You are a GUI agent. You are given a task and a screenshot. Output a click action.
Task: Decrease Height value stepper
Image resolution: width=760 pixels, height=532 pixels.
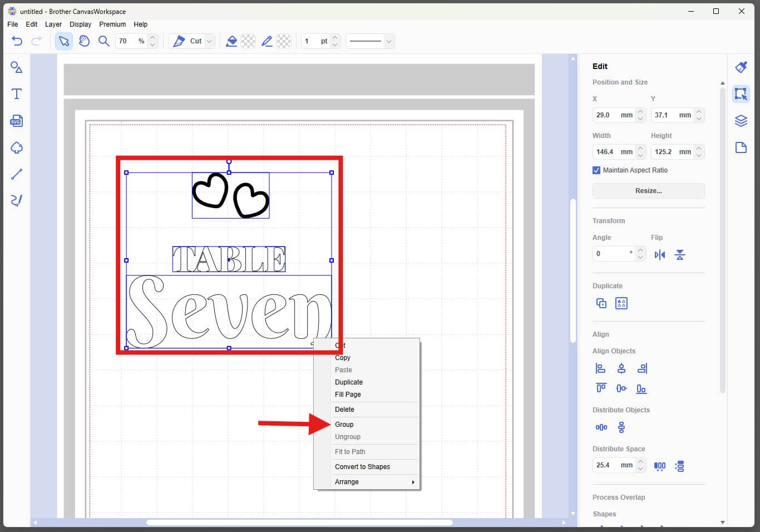pos(699,155)
